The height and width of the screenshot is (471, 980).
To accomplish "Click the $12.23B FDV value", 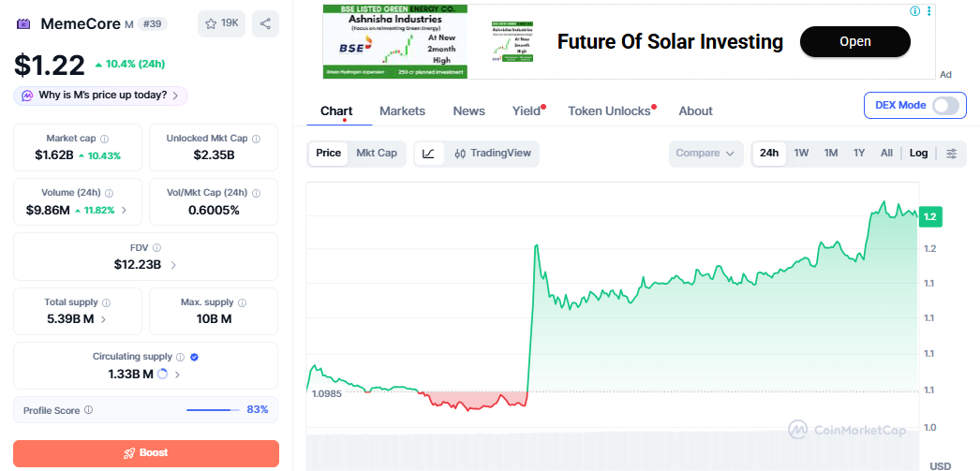I will coord(138,265).
